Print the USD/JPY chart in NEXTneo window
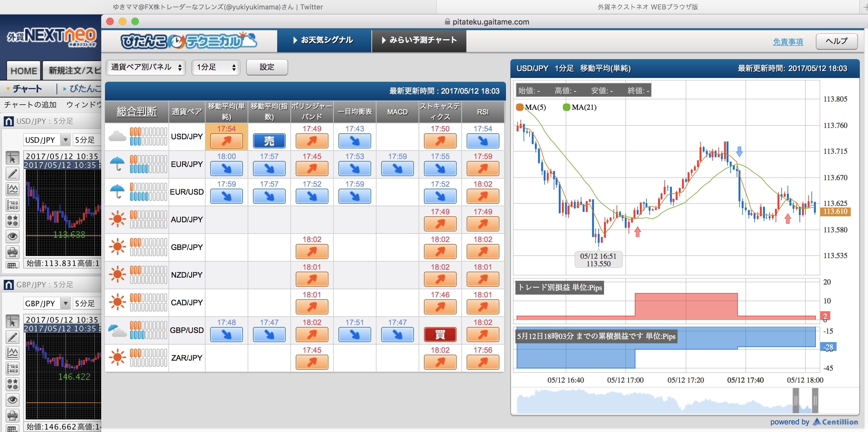 coord(13,252)
